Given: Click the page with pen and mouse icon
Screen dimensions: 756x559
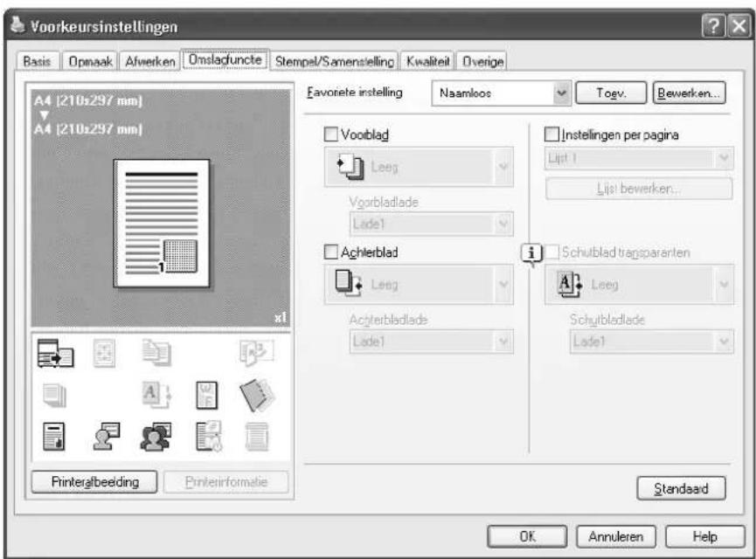Looking at the screenshot, I should tap(209, 436).
